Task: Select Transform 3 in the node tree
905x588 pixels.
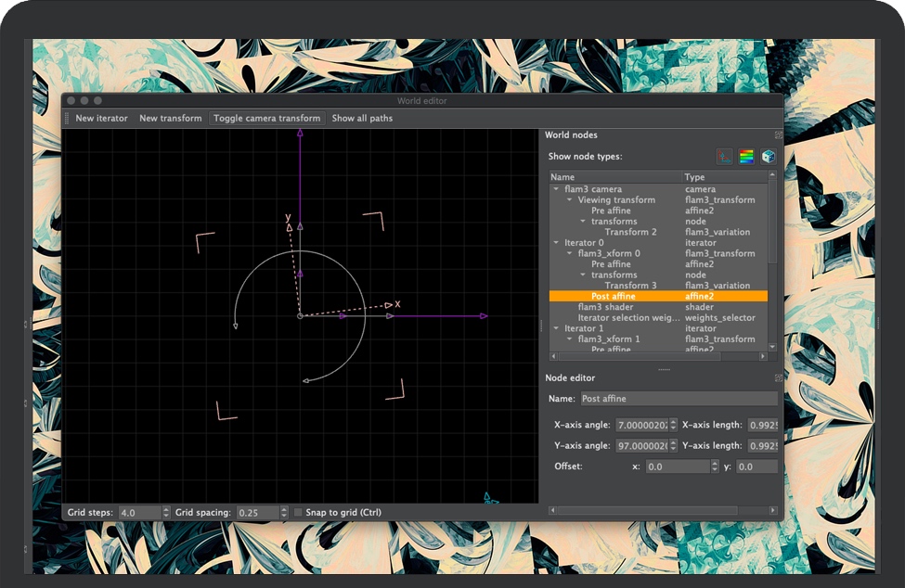Action: click(x=630, y=286)
